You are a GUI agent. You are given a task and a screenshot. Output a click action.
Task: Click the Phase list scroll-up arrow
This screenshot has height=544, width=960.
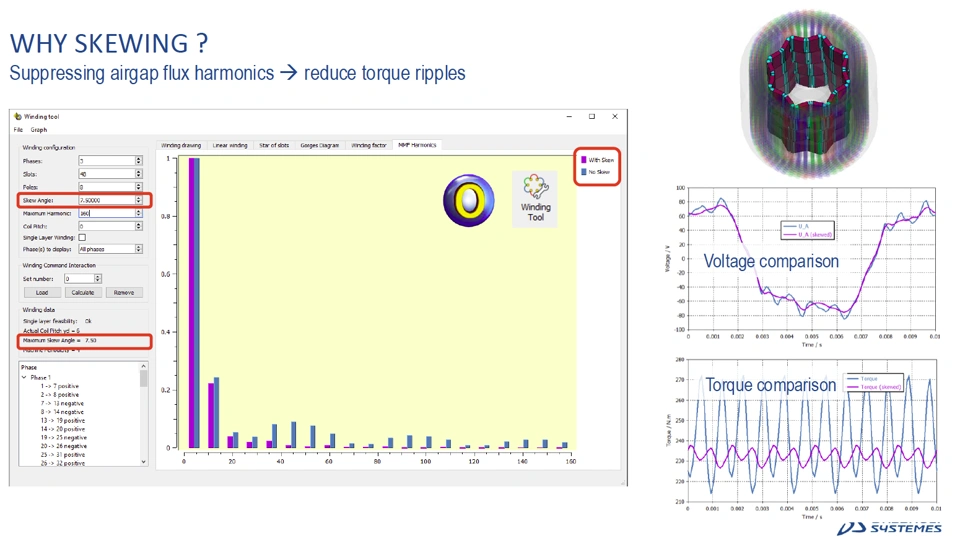pyautogui.click(x=144, y=366)
